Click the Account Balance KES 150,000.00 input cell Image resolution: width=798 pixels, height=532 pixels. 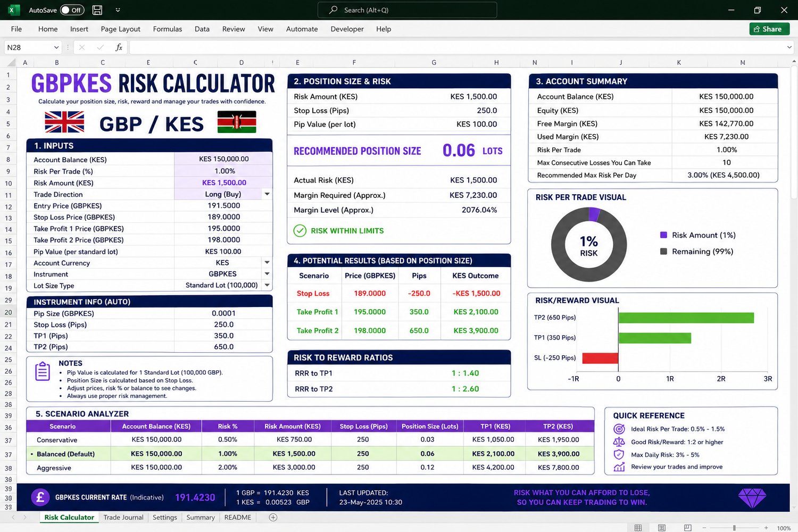point(223,159)
